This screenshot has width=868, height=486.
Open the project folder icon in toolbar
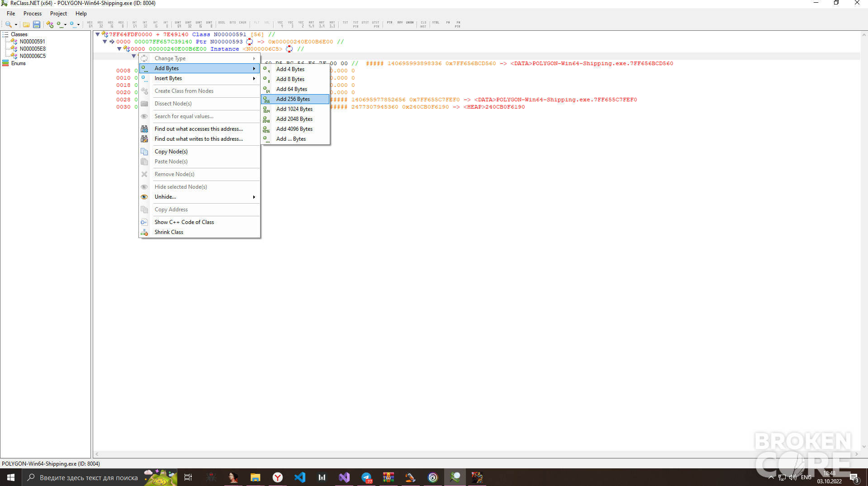(26, 24)
